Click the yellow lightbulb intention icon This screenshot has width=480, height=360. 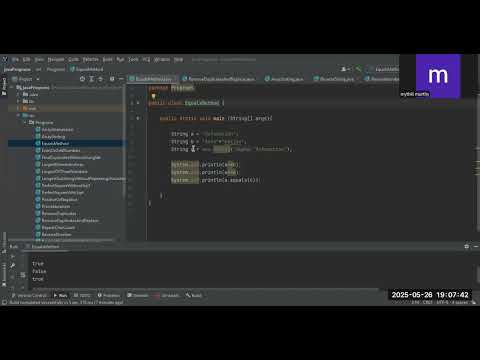153,96
